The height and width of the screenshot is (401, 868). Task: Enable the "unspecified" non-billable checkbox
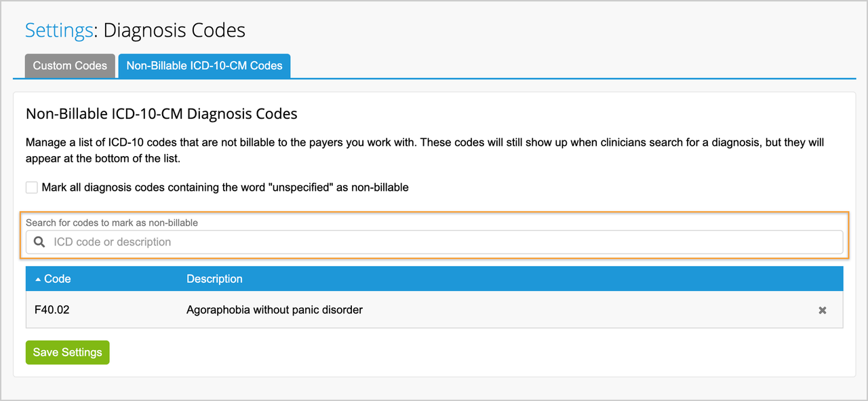pyautogui.click(x=32, y=187)
